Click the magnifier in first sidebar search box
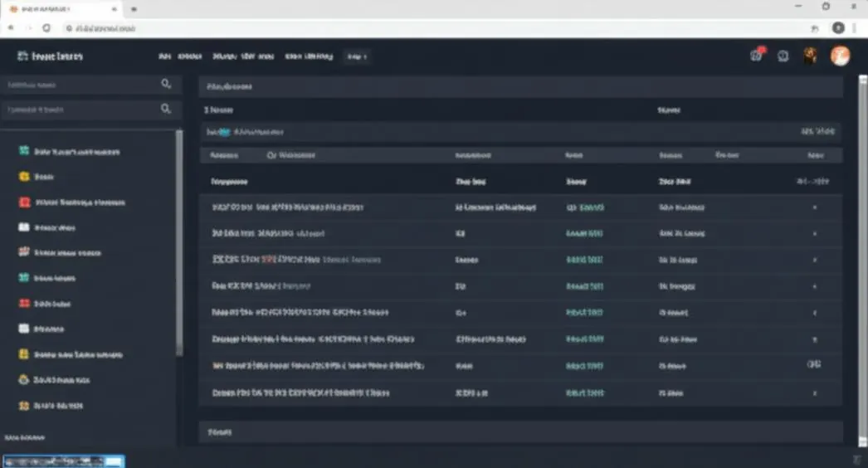The height and width of the screenshot is (468, 868). 165,84
